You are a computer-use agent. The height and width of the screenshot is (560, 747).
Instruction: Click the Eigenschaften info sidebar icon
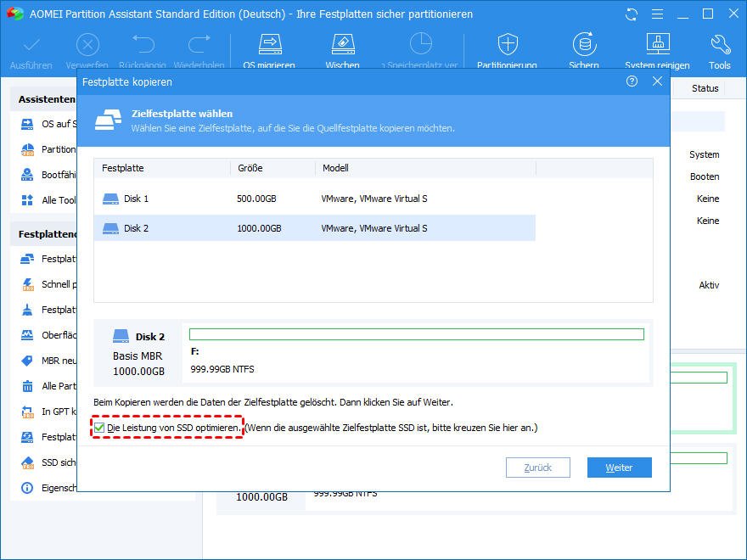point(27,488)
